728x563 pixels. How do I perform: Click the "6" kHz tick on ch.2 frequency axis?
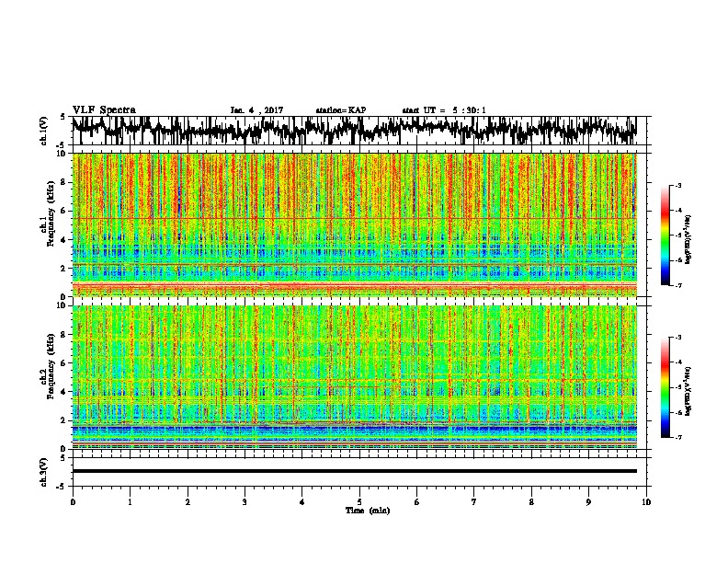tap(64, 363)
